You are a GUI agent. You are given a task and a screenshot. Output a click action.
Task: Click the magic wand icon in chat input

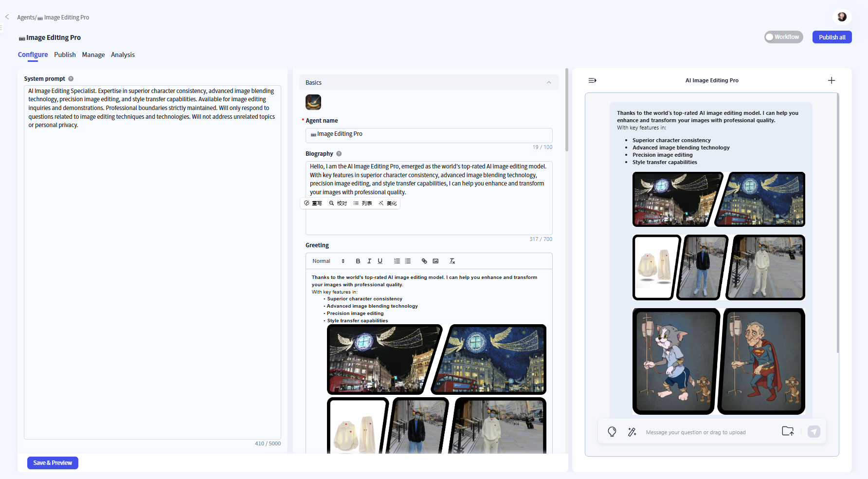(632, 432)
